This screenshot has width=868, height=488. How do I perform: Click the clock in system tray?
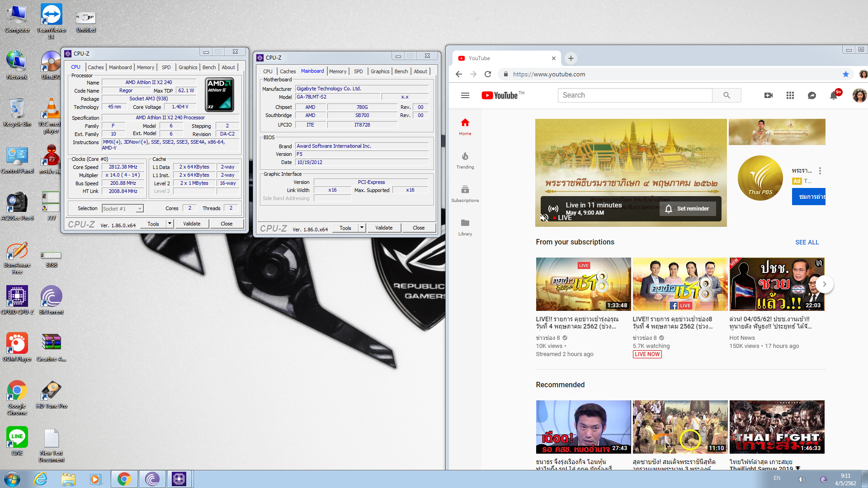pyautogui.click(x=845, y=479)
